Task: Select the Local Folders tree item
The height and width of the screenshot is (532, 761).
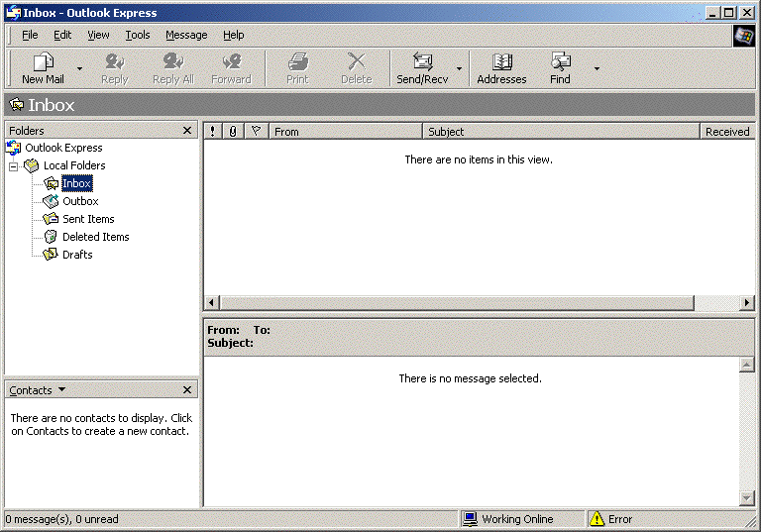Action: click(74, 165)
